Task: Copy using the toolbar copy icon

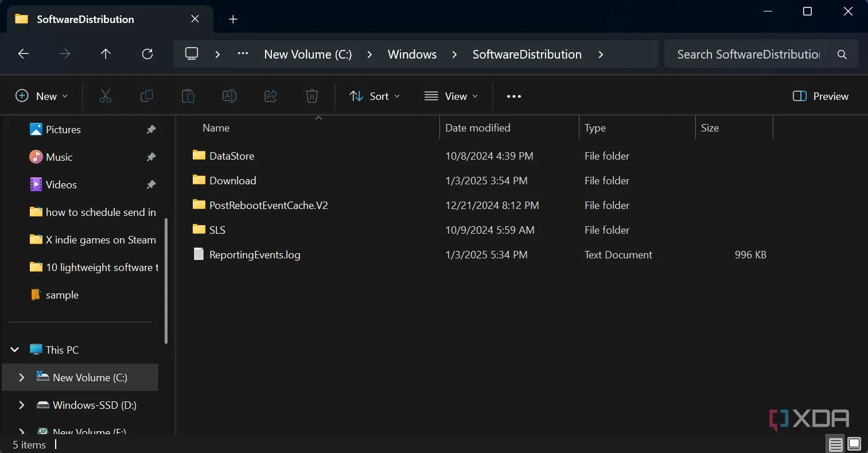Action: click(x=147, y=96)
